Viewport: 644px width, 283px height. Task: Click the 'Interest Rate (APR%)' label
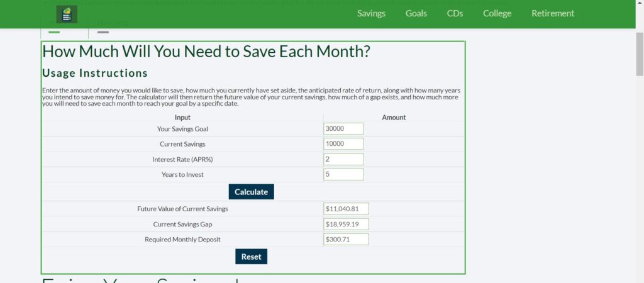coord(182,160)
